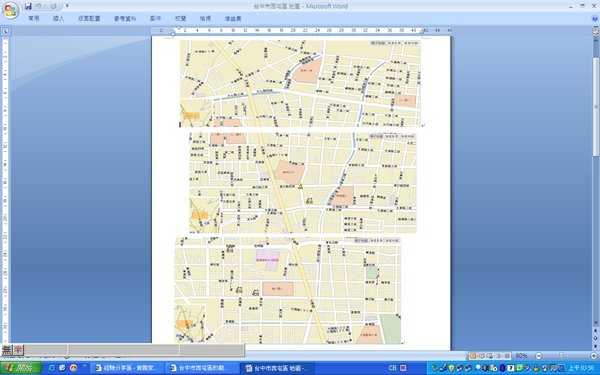Switch to Web Layout view button

coord(490,356)
